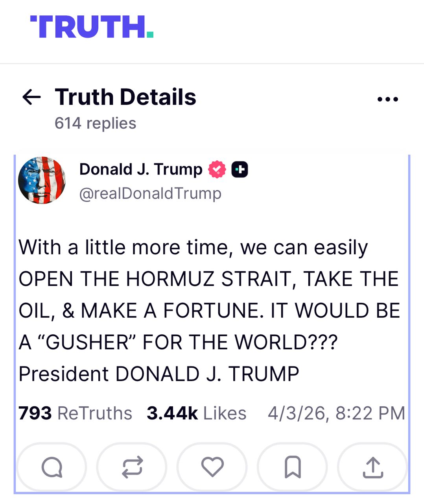Viewport: 424px width, 504px height.
Task: Click the 4/3/26, 8:22 PM timestamp
Action: tap(336, 413)
